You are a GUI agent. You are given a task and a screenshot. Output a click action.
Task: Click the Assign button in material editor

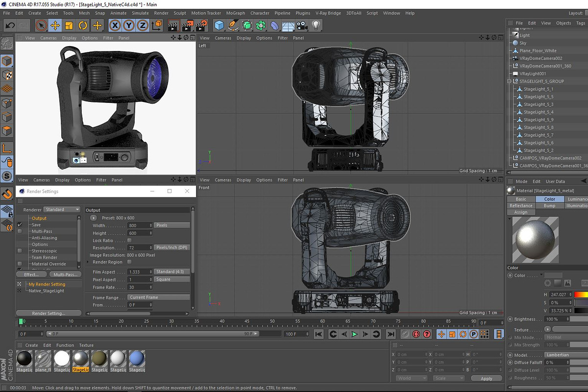[x=521, y=212]
